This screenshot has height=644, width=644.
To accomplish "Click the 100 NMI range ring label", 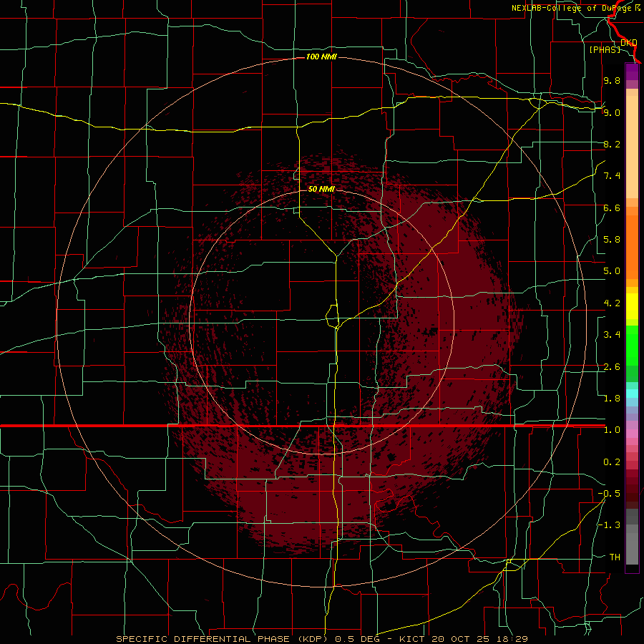I will pyautogui.click(x=321, y=57).
